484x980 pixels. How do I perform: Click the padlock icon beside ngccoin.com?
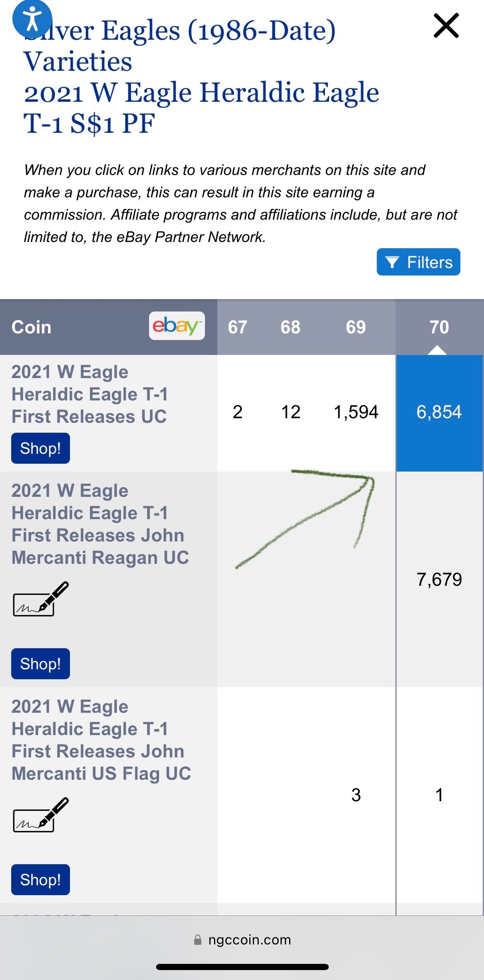pos(199,939)
